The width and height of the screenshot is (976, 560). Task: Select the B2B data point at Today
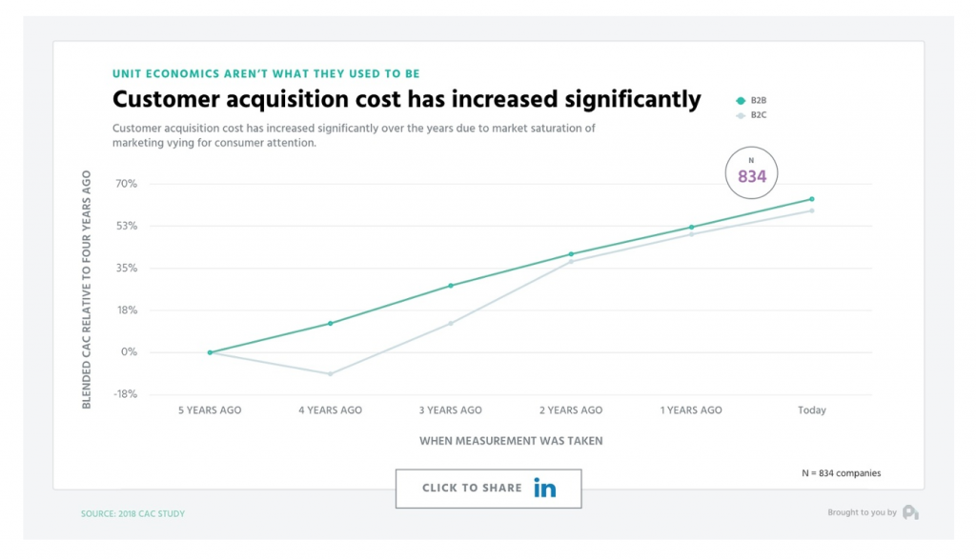pos(811,198)
